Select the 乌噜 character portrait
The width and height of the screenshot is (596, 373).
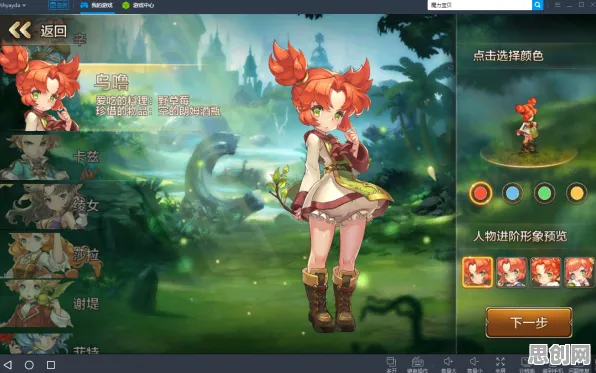point(40,89)
